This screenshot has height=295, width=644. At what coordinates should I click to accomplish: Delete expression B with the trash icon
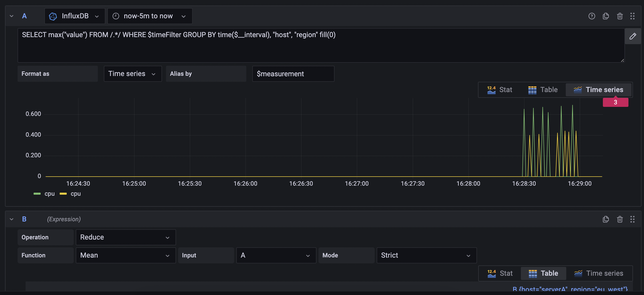coord(620,219)
